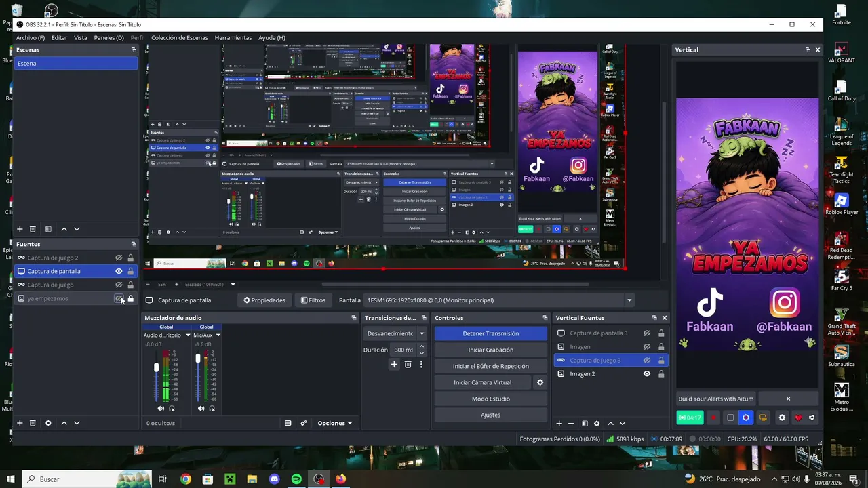This screenshot has height=488, width=868.
Task: Open scene filters icon in the Escenas toolbar
Action: 48,229
